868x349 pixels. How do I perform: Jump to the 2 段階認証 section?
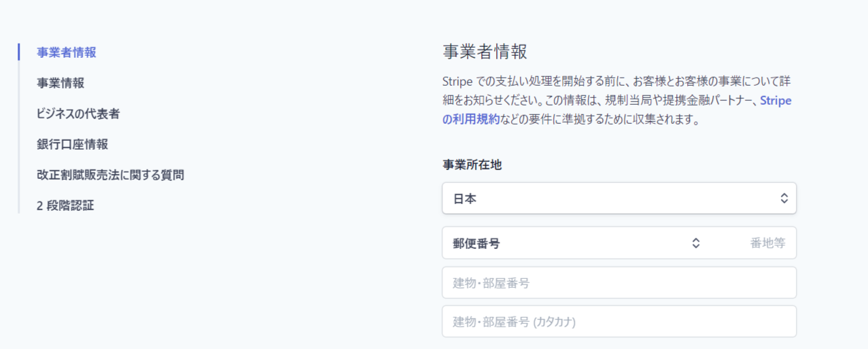(65, 205)
